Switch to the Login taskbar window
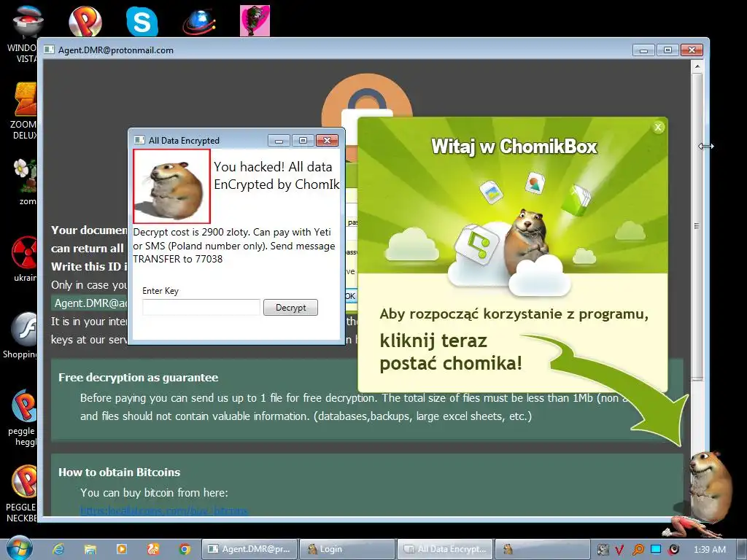 tap(348, 549)
